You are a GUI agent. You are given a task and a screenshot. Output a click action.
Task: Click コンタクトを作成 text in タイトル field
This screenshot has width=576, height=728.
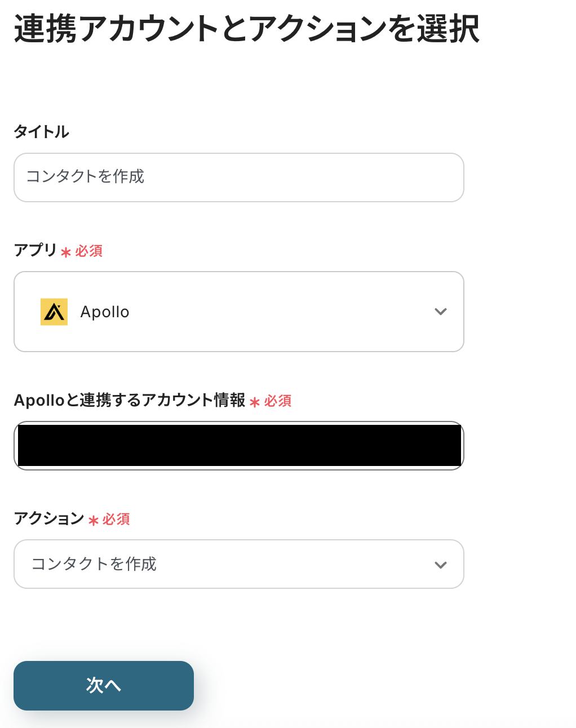tap(86, 177)
